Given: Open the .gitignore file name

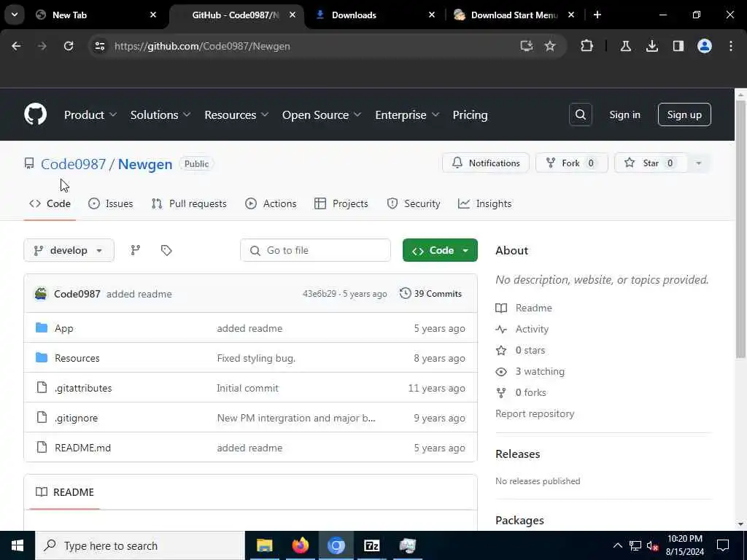Looking at the screenshot, I should tap(76, 418).
